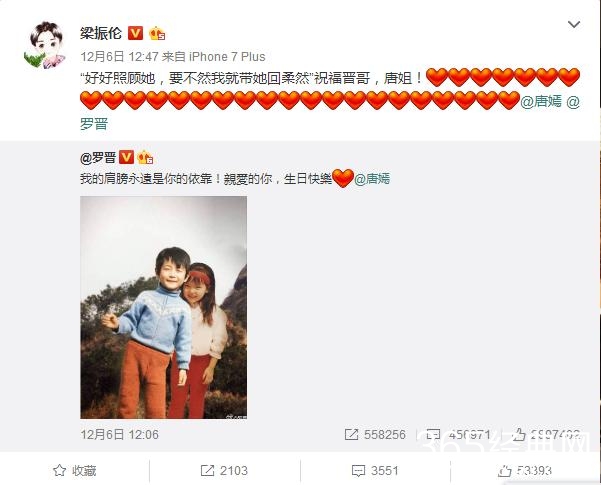
Task: Click the iPhone 7 Plus source link
Action: pos(227,57)
